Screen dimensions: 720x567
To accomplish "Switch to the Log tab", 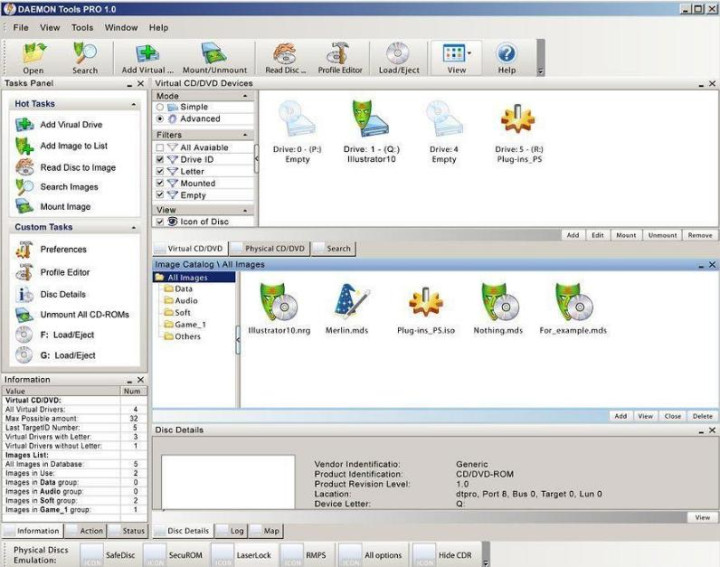I will (x=231, y=531).
